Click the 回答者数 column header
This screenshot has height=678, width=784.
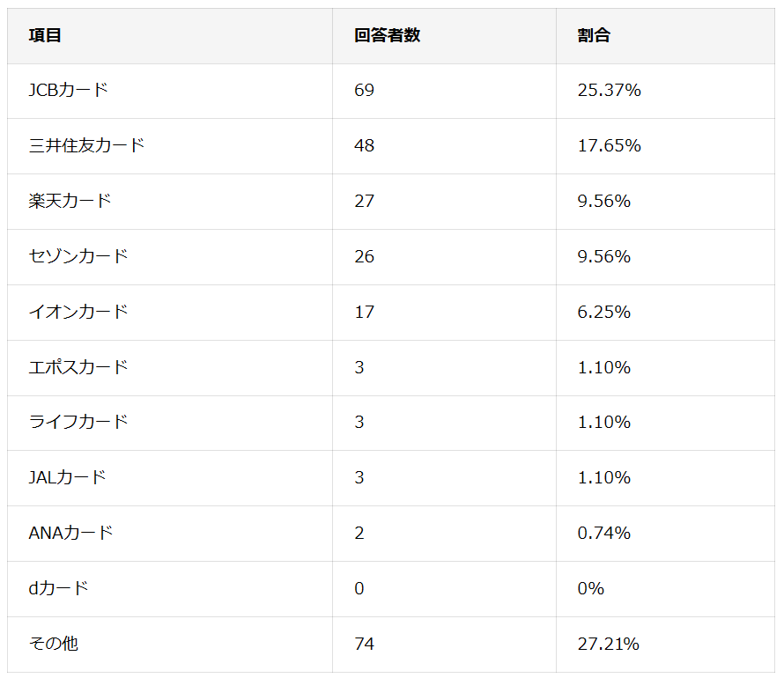387,36
